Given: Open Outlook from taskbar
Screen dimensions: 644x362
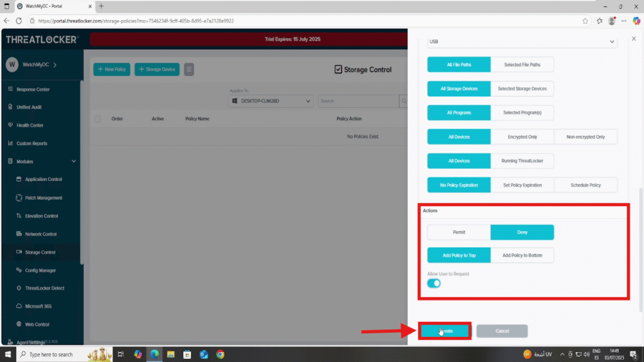Looking at the screenshot, I should (x=204, y=354).
